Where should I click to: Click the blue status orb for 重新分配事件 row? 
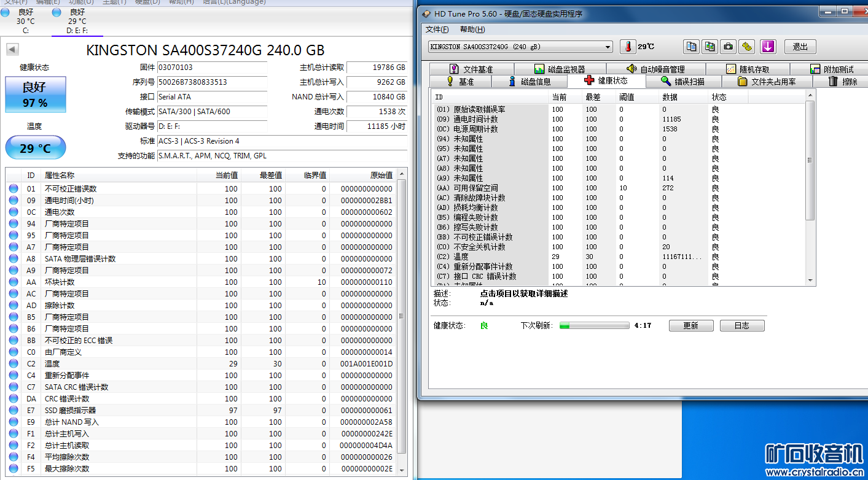(14, 375)
